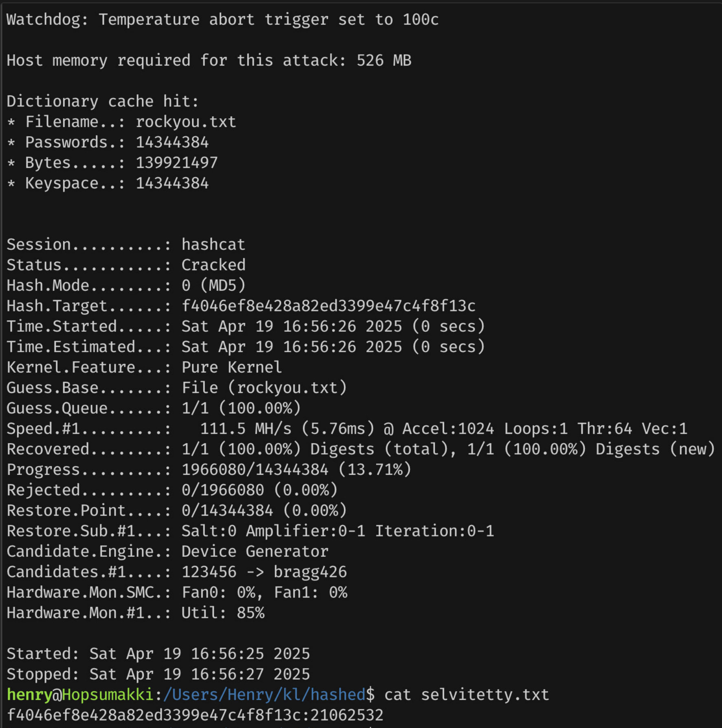This screenshot has width=722, height=728.
Task: Click the Device Generator candidate engine text
Action: pyautogui.click(x=255, y=551)
